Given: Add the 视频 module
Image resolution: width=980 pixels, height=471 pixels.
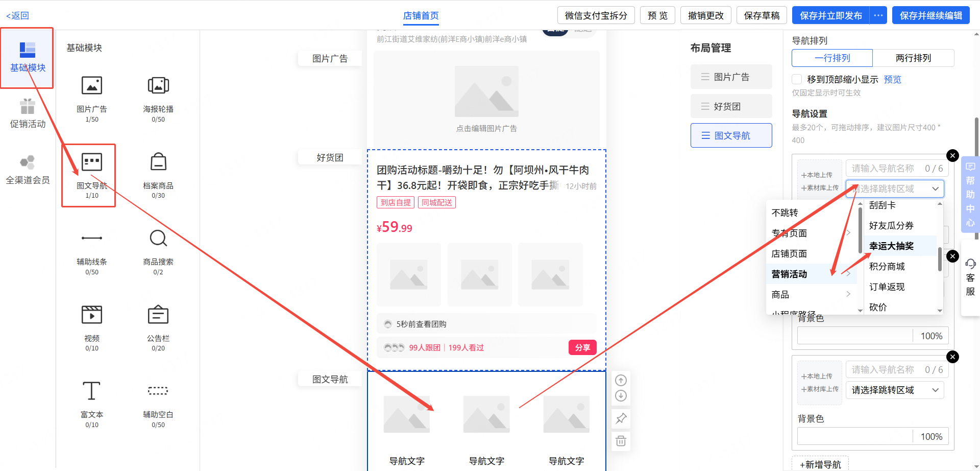Looking at the screenshot, I should (92, 328).
